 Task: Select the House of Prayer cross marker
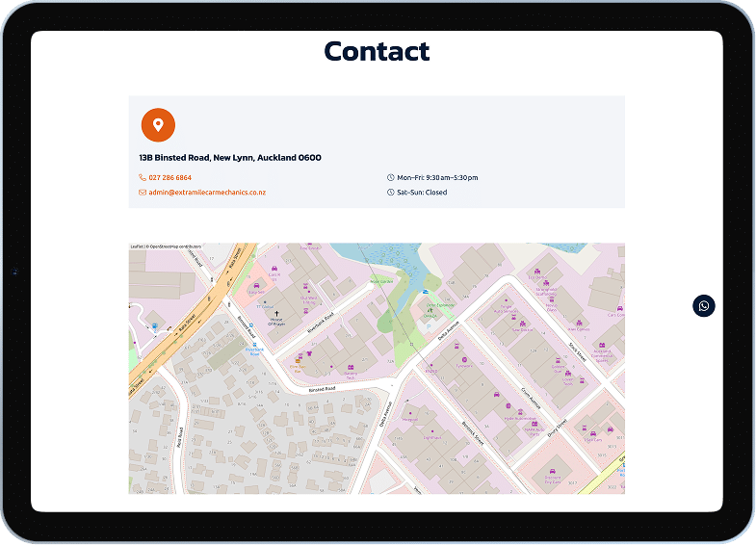(275, 314)
